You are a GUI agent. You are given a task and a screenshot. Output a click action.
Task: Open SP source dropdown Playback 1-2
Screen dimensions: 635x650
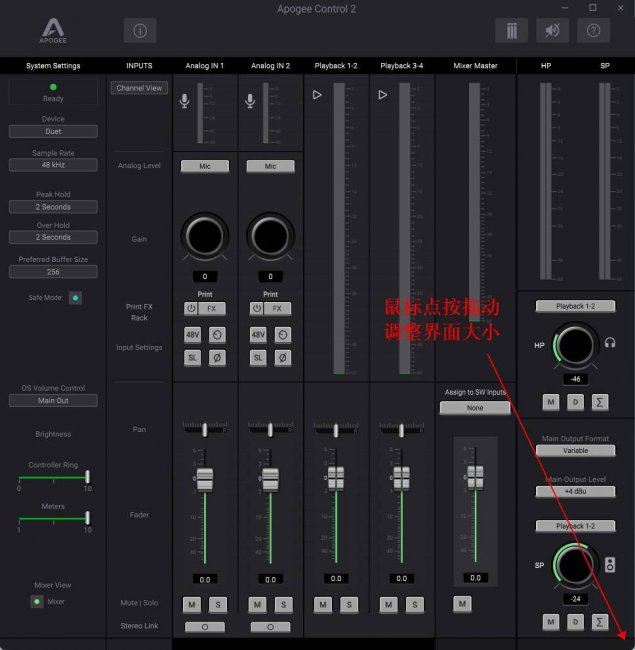coord(575,526)
